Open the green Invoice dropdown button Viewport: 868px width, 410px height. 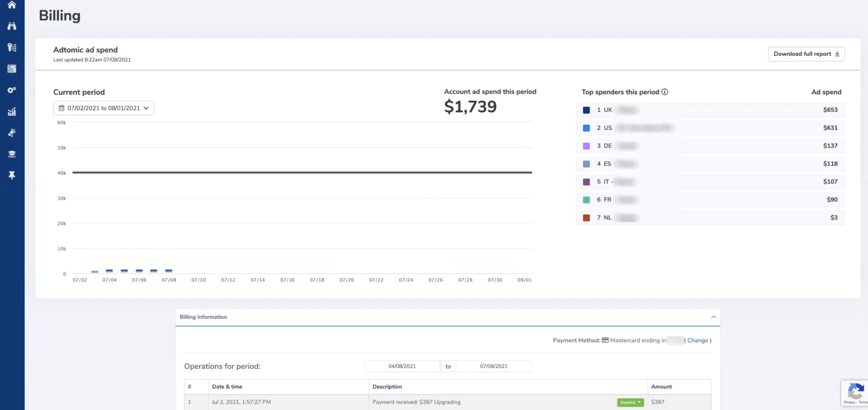pyautogui.click(x=630, y=402)
